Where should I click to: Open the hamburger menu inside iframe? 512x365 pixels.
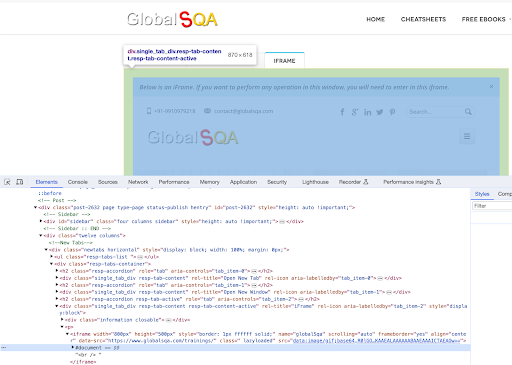pos(467,136)
